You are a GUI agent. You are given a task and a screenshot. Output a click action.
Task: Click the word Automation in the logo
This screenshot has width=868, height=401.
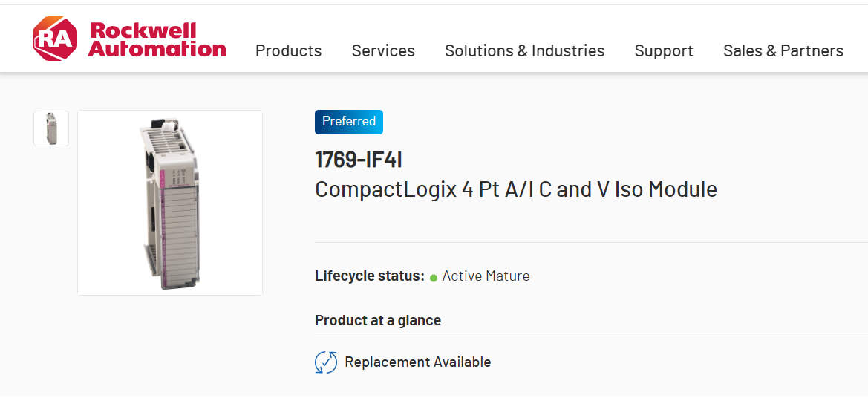pos(157,49)
